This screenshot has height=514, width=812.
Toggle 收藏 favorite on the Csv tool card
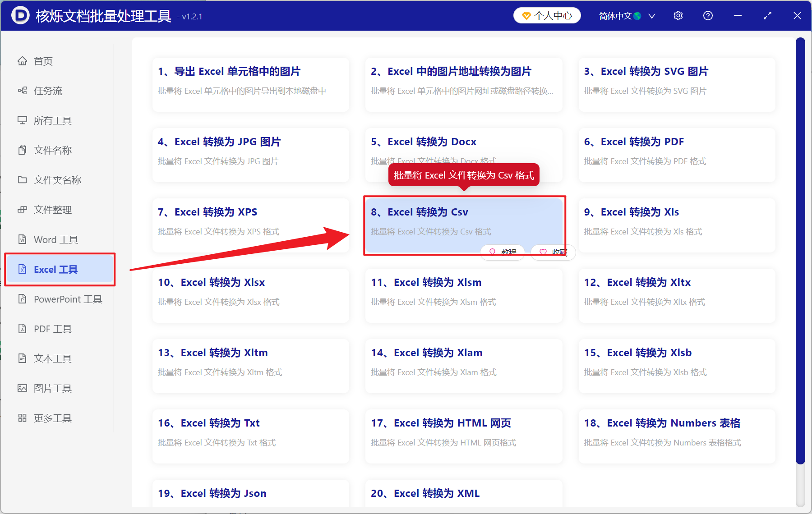(x=552, y=252)
